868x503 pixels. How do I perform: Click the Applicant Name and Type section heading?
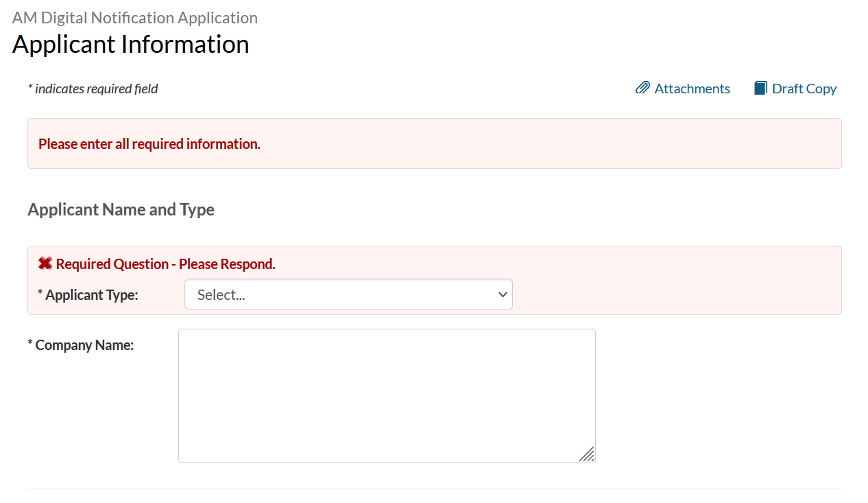click(121, 209)
